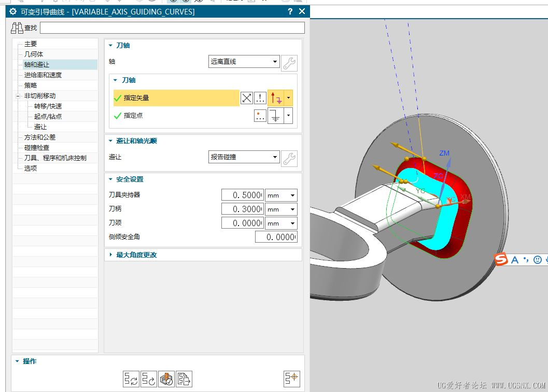The width and height of the screenshot is (548, 392).
Task: Open 起点/钻点 sub-item
Action: (48, 117)
